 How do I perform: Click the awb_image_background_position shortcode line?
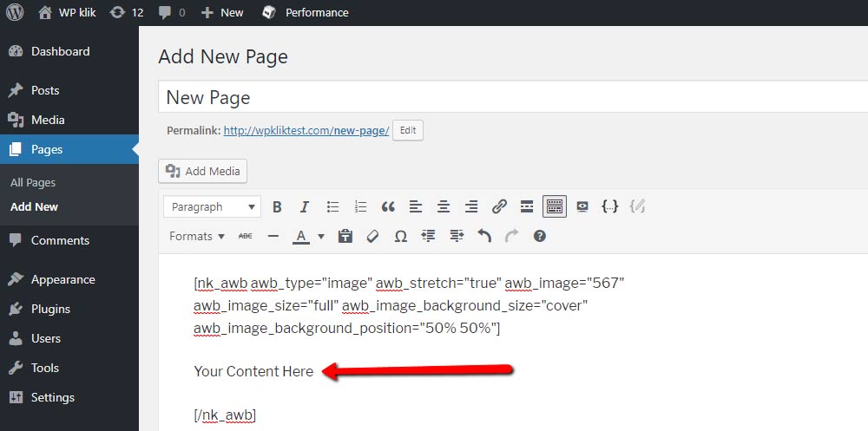tap(347, 328)
